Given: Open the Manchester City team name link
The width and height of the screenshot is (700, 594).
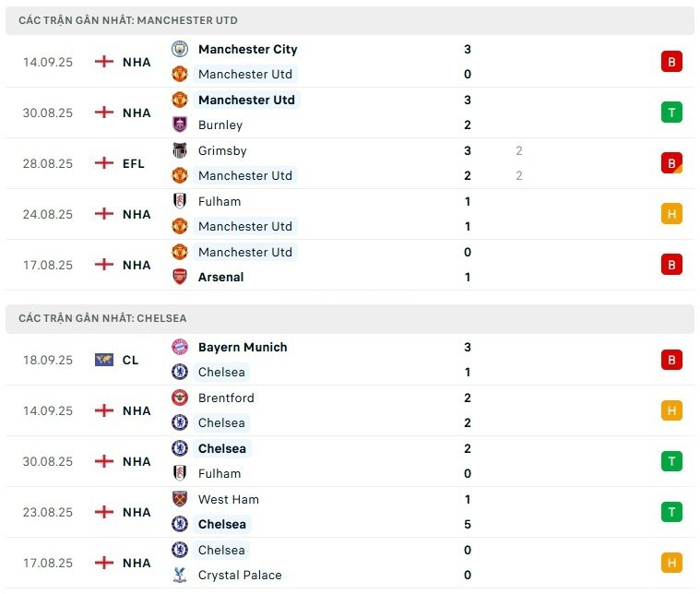Looking at the screenshot, I should [x=248, y=49].
